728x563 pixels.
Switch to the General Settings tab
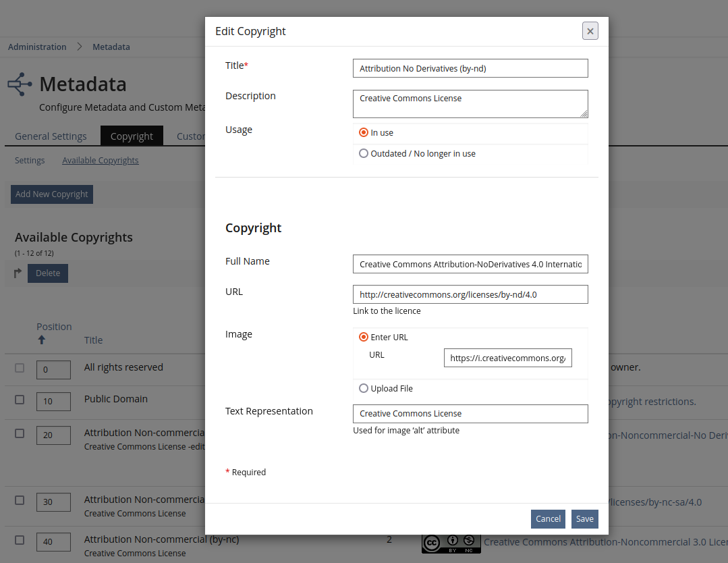pyautogui.click(x=49, y=136)
